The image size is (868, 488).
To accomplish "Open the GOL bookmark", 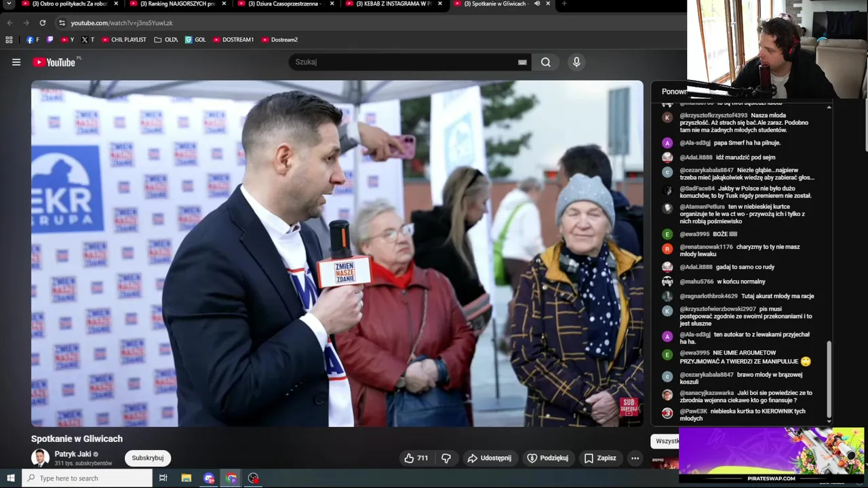I will click(195, 39).
